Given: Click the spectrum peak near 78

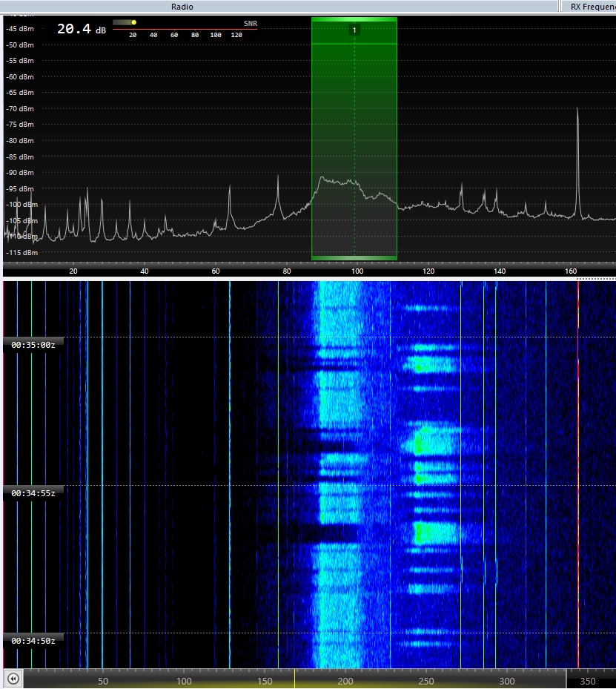Looking at the screenshot, I should (x=278, y=178).
